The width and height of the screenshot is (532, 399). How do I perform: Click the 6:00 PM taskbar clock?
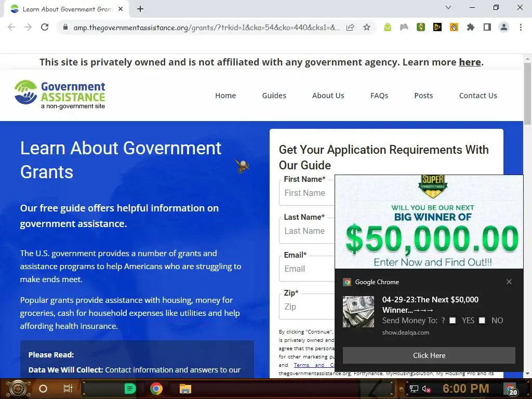[465, 389]
